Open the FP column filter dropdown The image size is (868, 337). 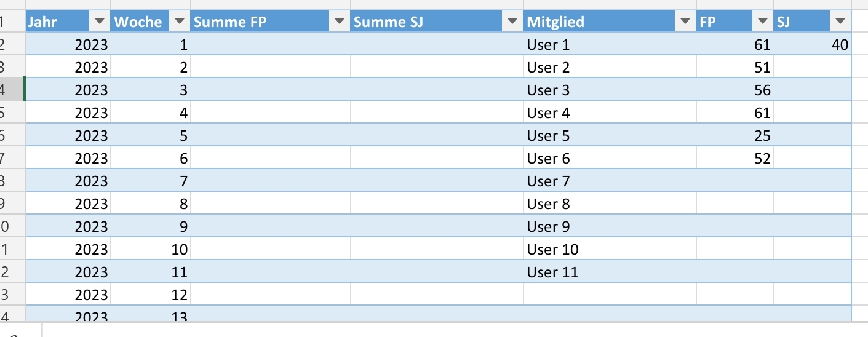tap(763, 22)
